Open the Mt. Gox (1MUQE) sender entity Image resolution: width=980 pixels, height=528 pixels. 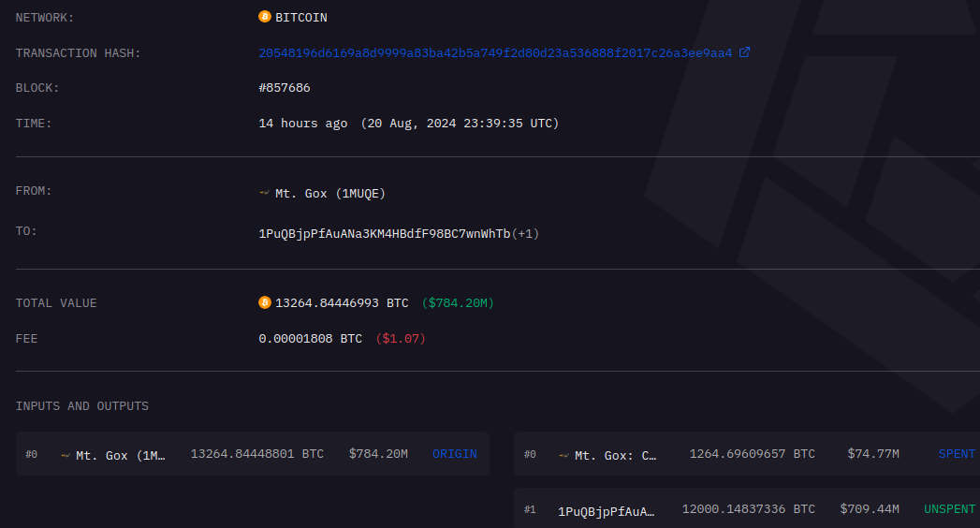(x=330, y=194)
